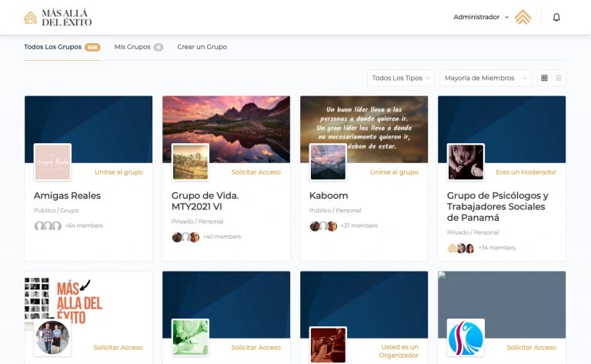The image size is (591, 364).
Task: Click Unirse al grupo for Amigas Reales
Action: pyautogui.click(x=119, y=172)
